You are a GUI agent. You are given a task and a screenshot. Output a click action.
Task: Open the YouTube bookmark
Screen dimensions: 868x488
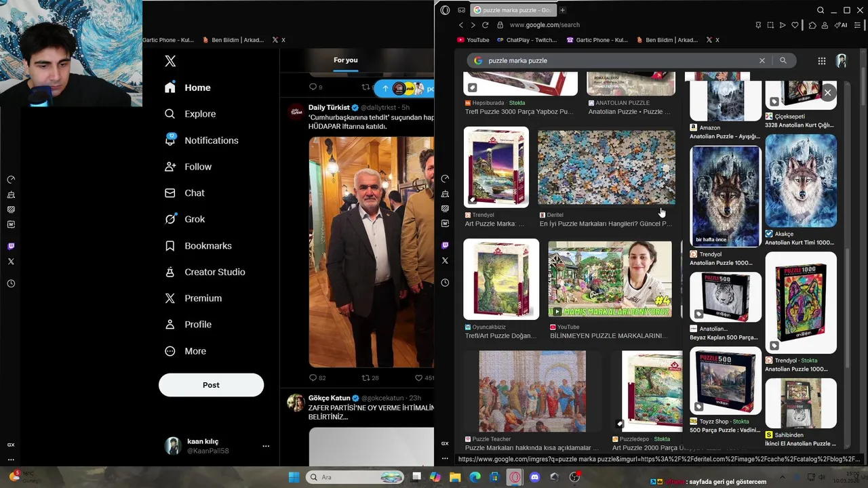tap(473, 40)
